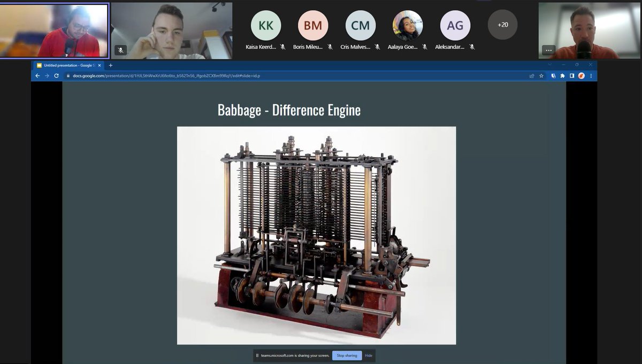The height and width of the screenshot is (364, 642).
Task: Reload the Google Slides page
Action: [57, 76]
